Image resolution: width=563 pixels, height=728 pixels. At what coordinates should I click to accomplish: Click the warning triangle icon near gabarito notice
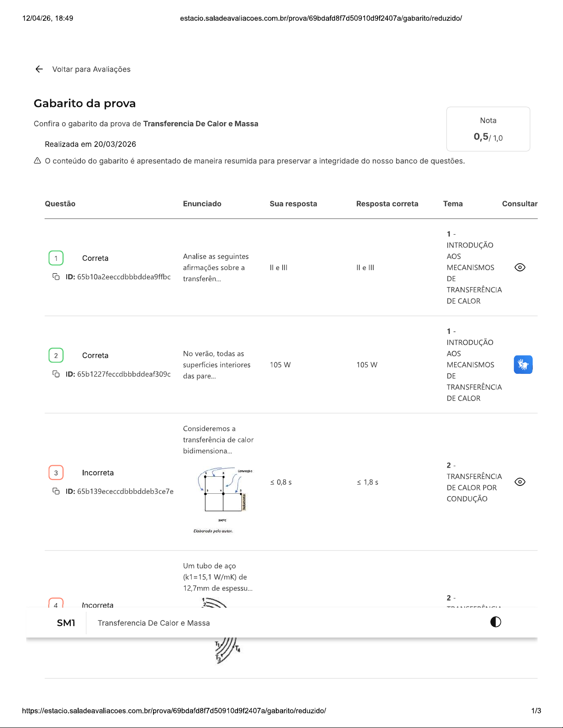pos(38,161)
